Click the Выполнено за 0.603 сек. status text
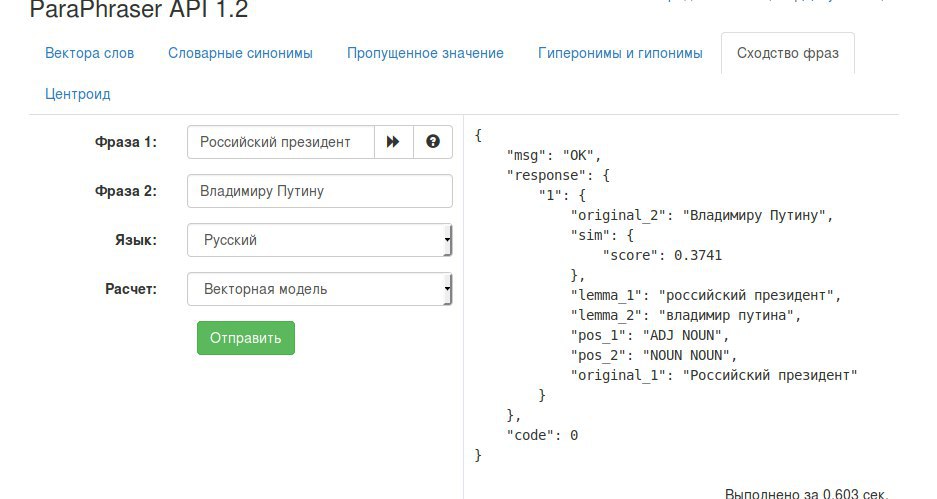Viewport: 937px width, 499px height. point(806,494)
